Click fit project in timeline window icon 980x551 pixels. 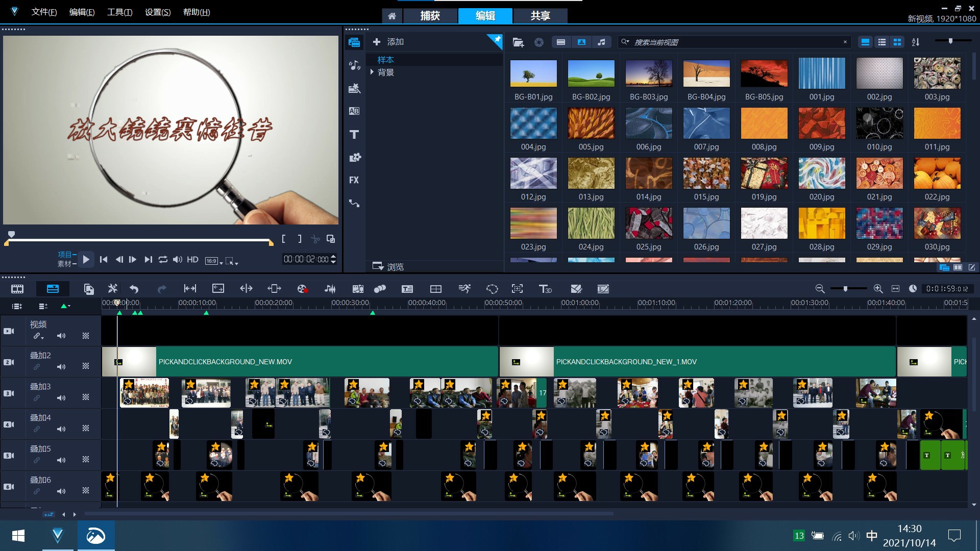click(x=895, y=289)
